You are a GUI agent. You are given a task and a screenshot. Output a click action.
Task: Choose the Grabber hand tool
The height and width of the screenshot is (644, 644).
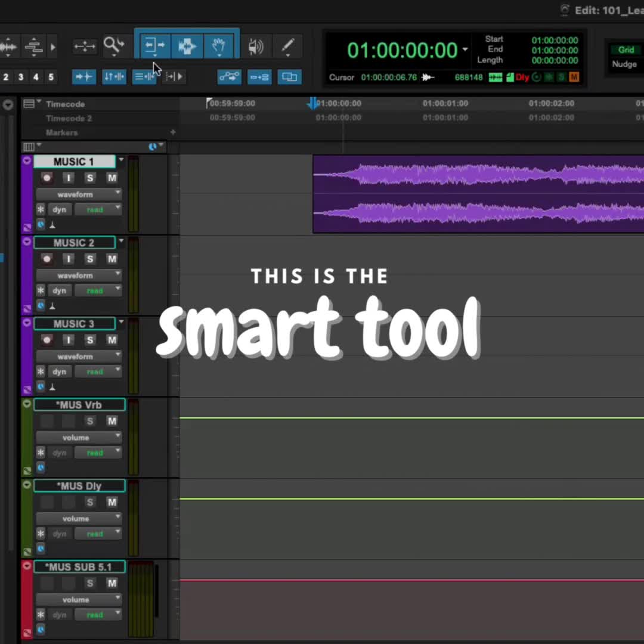(219, 45)
